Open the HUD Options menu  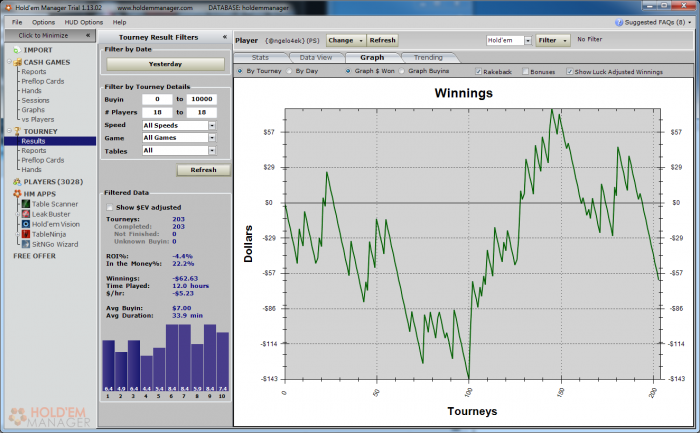(x=83, y=22)
